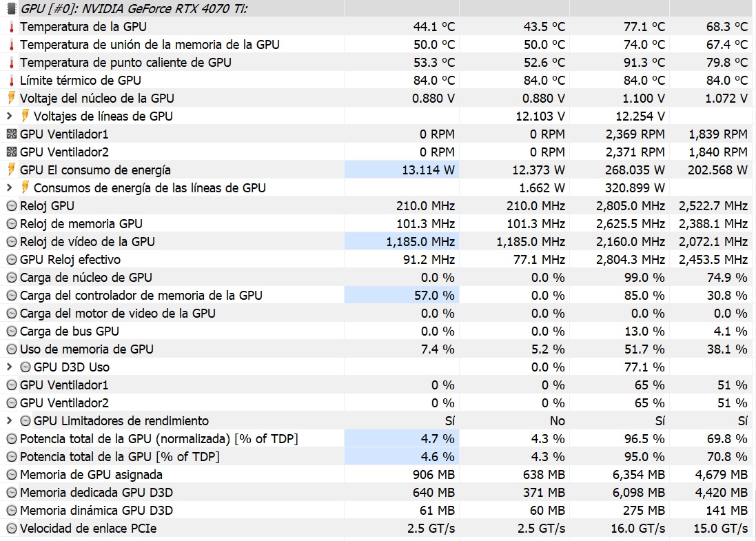
Task: Click the 77.1 °C GPU temperature maximum
Action: [x=644, y=26]
